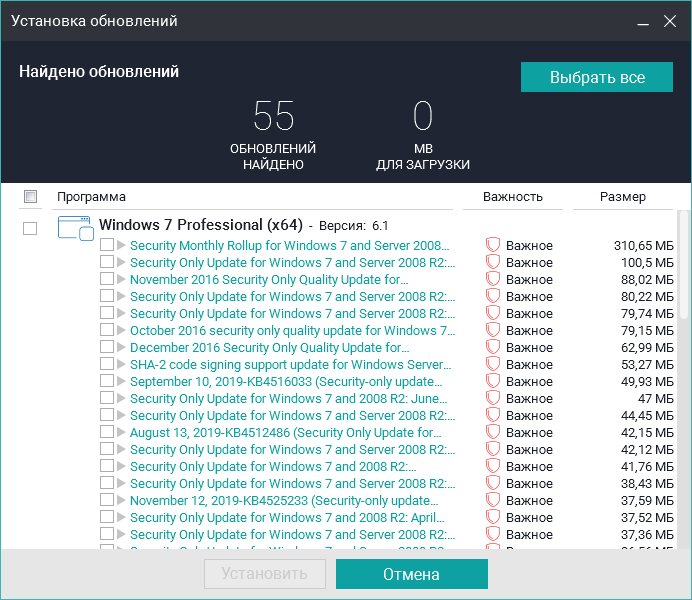Click shield icon in the 88,02 МБ row
This screenshot has width=692, height=600.
tap(493, 279)
